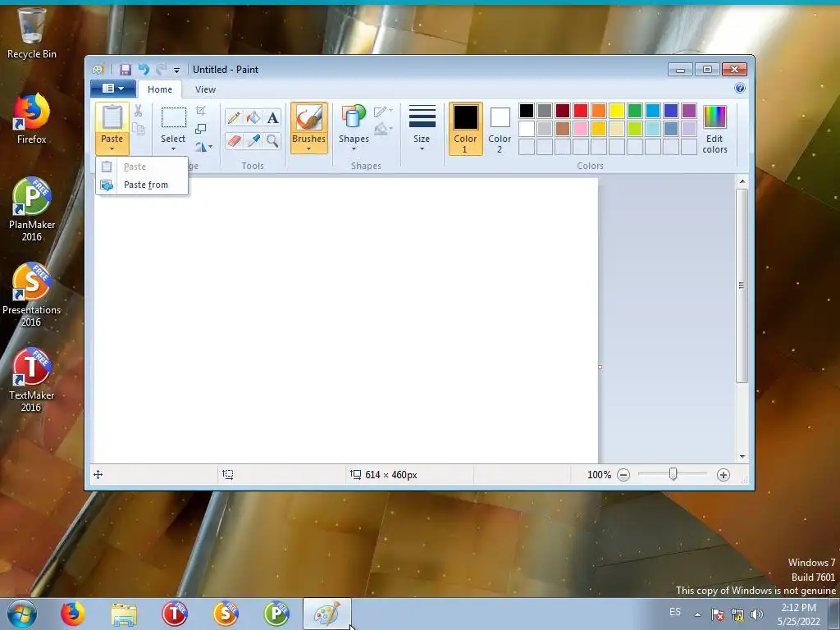Image resolution: width=840 pixels, height=630 pixels.
Task: Click the zoom in plus button
Action: tap(724, 475)
